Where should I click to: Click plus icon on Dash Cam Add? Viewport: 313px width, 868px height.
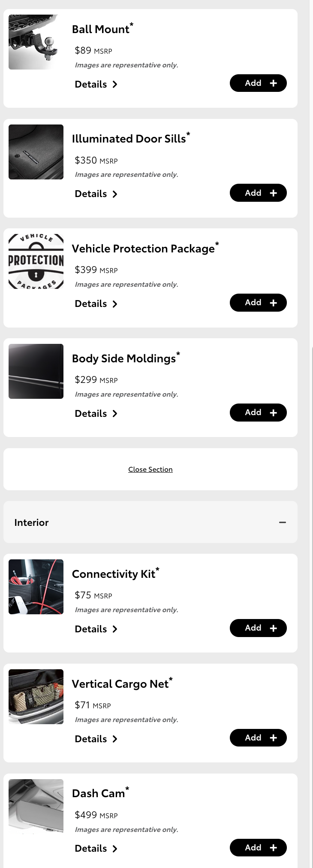point(273,848)
